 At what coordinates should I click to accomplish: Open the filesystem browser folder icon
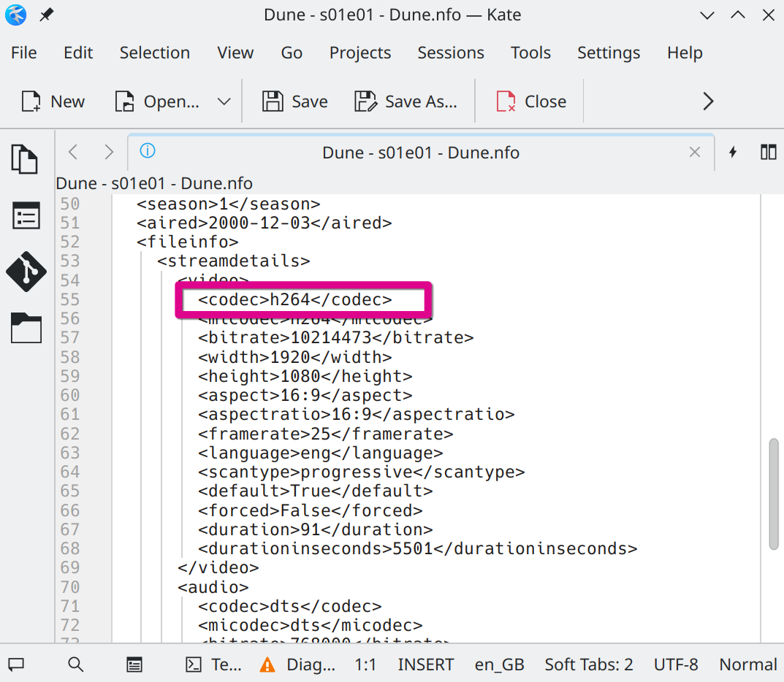click(26, 328)
